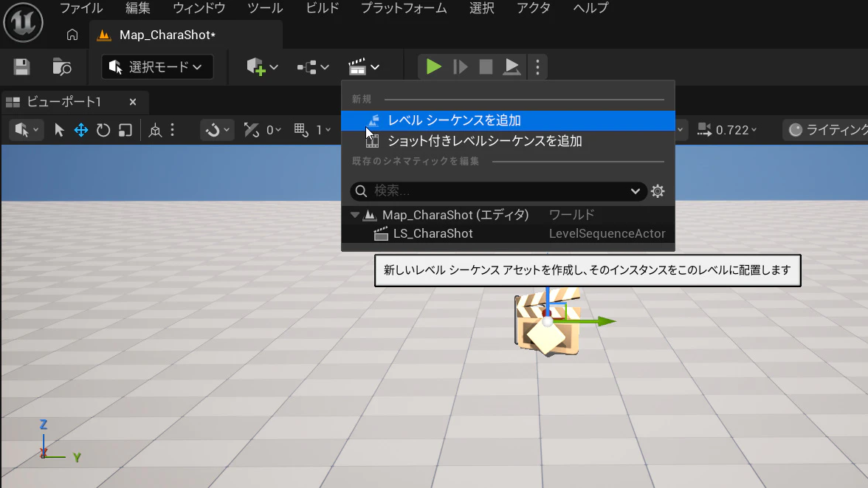Click the skip frame play button

460,67
